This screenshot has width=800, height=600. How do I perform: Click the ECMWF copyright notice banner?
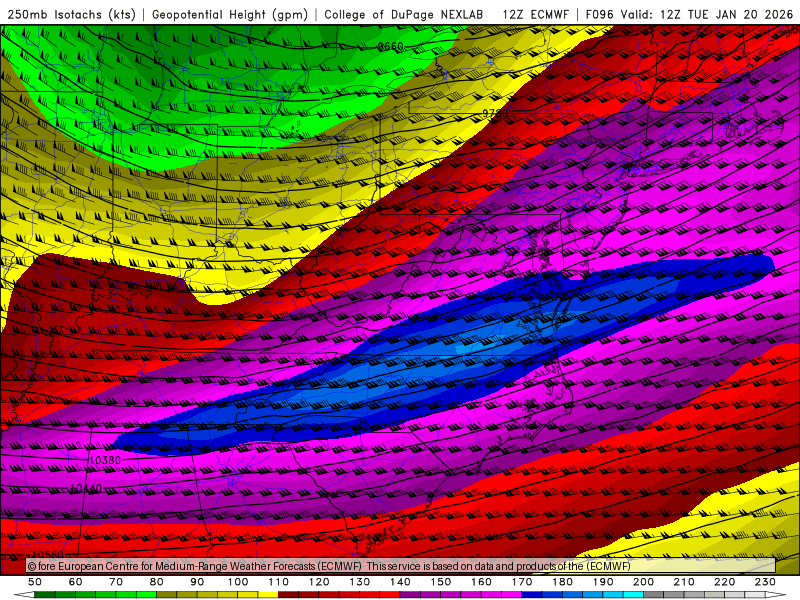pos(401,566)
